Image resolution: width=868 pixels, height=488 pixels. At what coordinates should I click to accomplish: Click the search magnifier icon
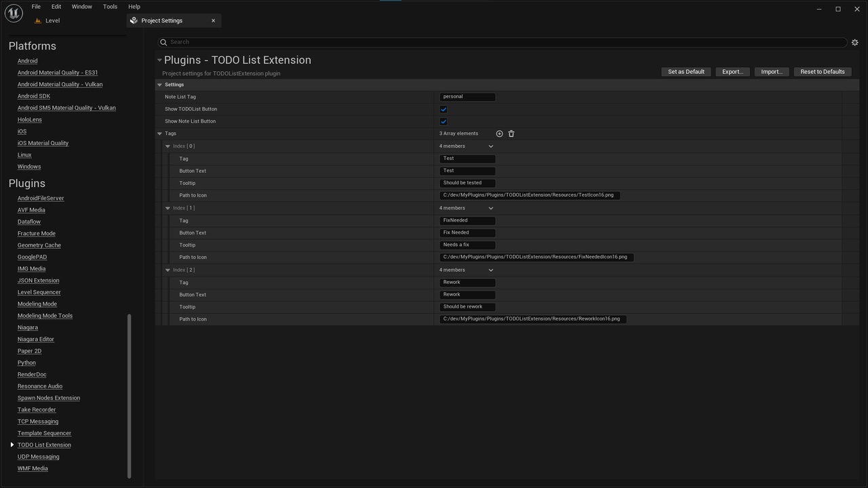(163, 42)
